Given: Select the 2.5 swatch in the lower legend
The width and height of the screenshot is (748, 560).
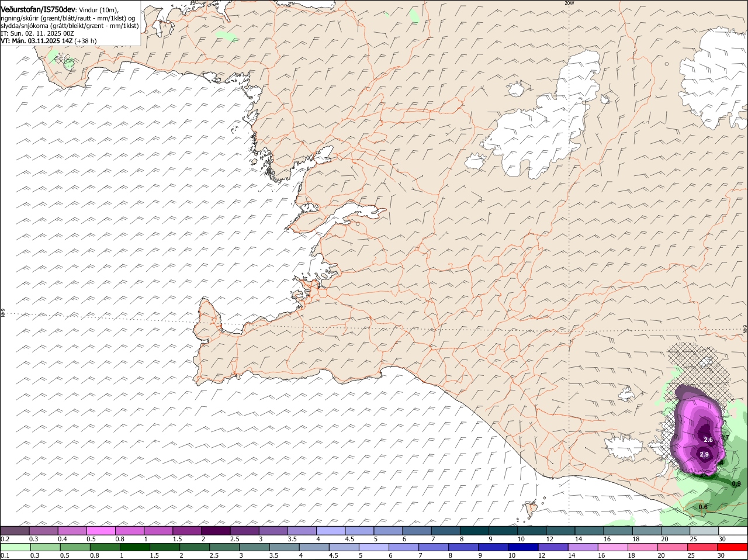Looking at the screenshot, I should [x=224, y=547].
